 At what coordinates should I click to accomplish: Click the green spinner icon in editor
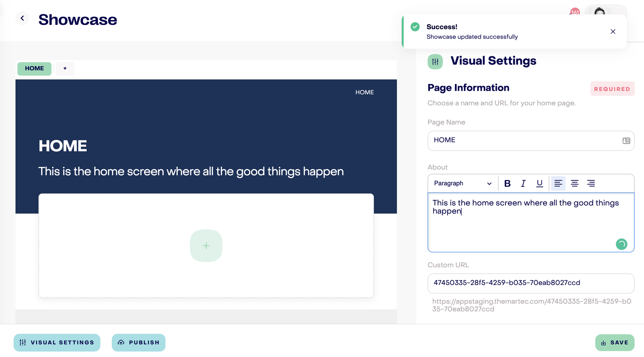point(621,244)
